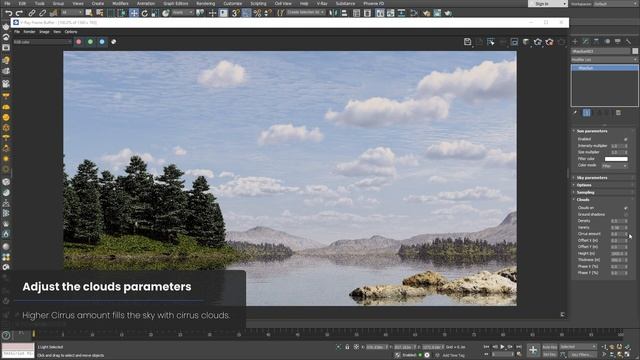Toggle Set Key mode button
640x360 pixels.
549,355
